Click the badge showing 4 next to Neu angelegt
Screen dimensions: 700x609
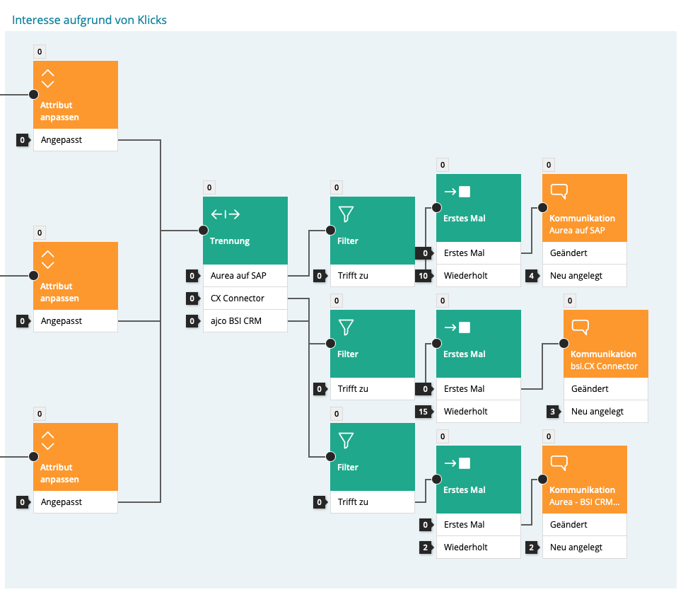tap(532, 276)
